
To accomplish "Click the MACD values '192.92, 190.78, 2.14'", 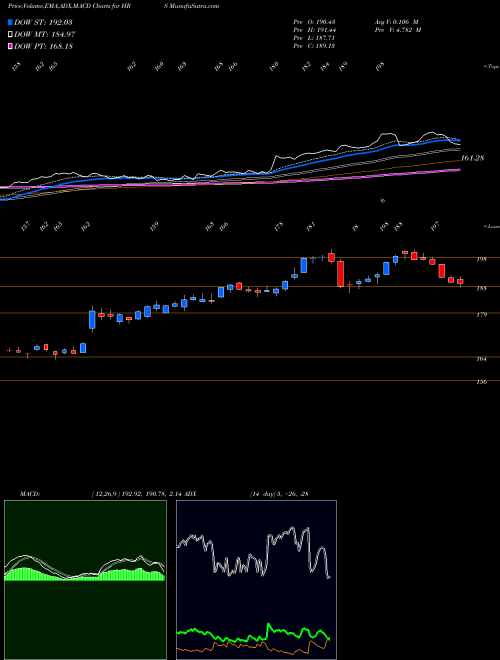I will pos(152,493).
